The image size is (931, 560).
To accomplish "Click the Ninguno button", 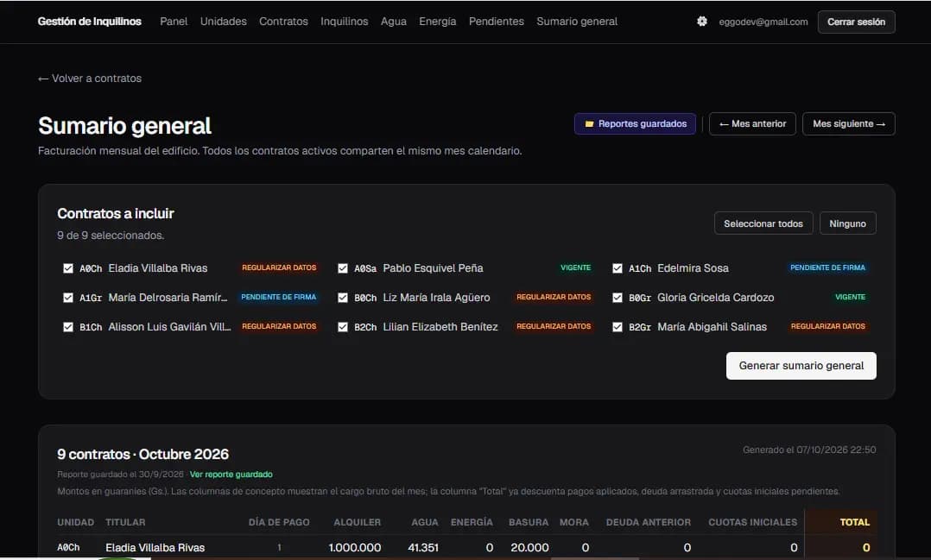I will point(847,223).
